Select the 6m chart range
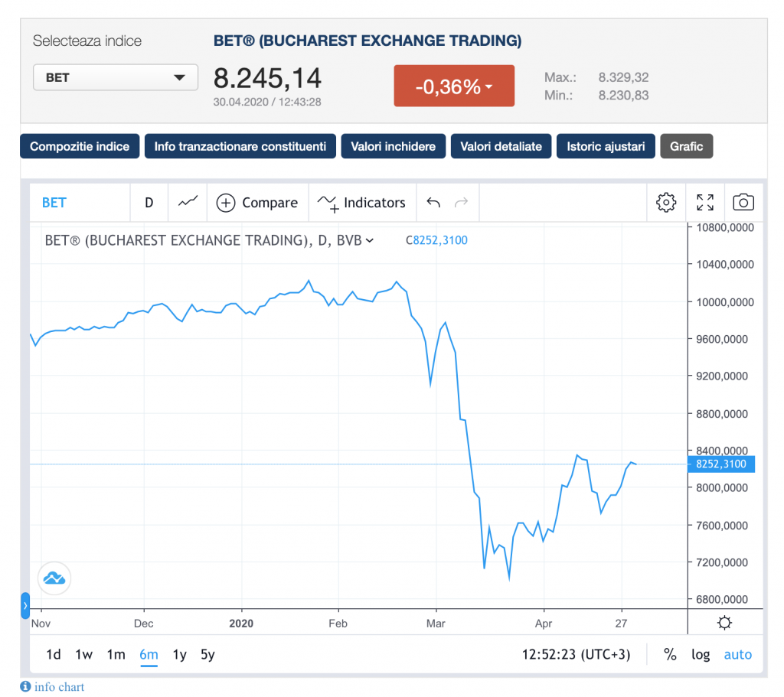Image resolution: width=784 pixels, height=697 pixels. (149, 654)
